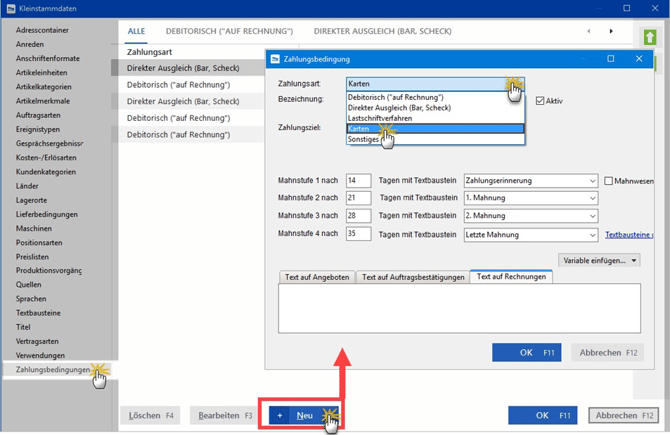Toggle the Aktiv checkbox

(x=540, y=101)
